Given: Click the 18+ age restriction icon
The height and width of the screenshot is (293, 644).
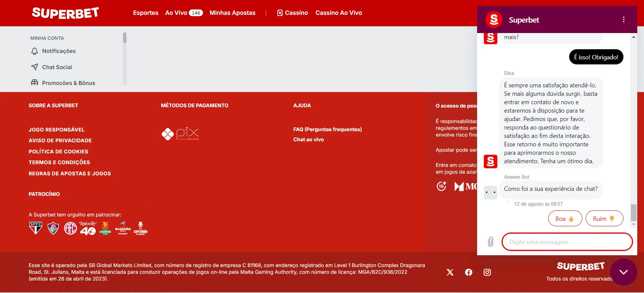Looking at the screenshot, I should 442,186.
